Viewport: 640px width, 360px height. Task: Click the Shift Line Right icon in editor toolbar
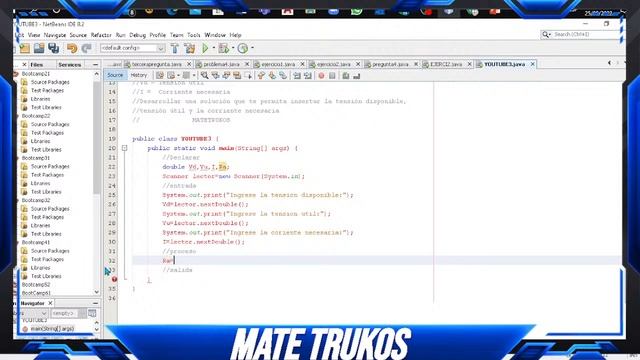[x=308, y=76]
